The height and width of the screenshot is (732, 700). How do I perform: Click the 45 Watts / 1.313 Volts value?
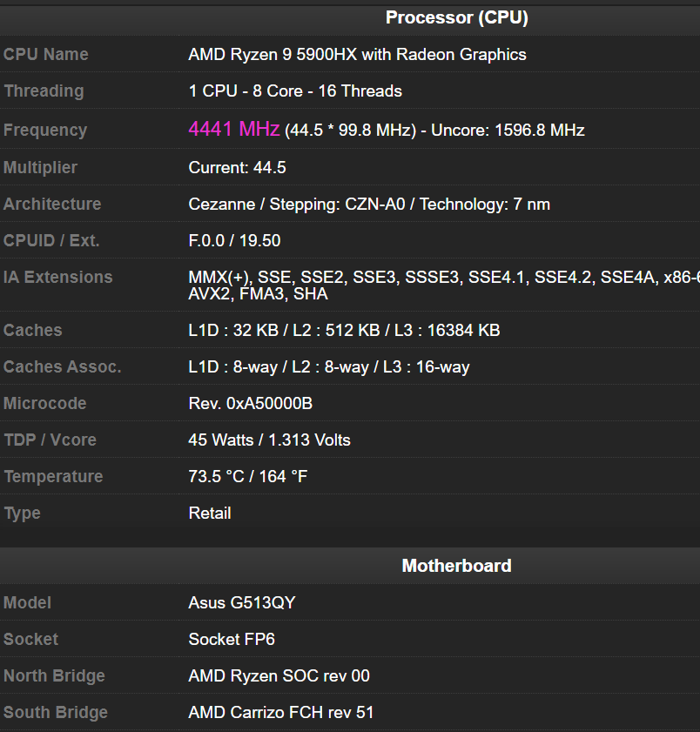(x=269, y=440)
